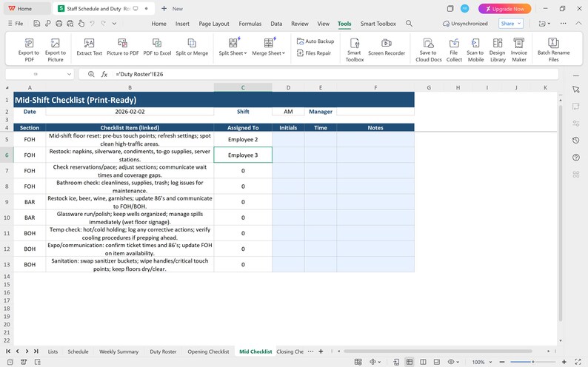Click the Export to PDF icon
Image resolution: width=588 pixels, height=367 pixels.
coord(29,43)
